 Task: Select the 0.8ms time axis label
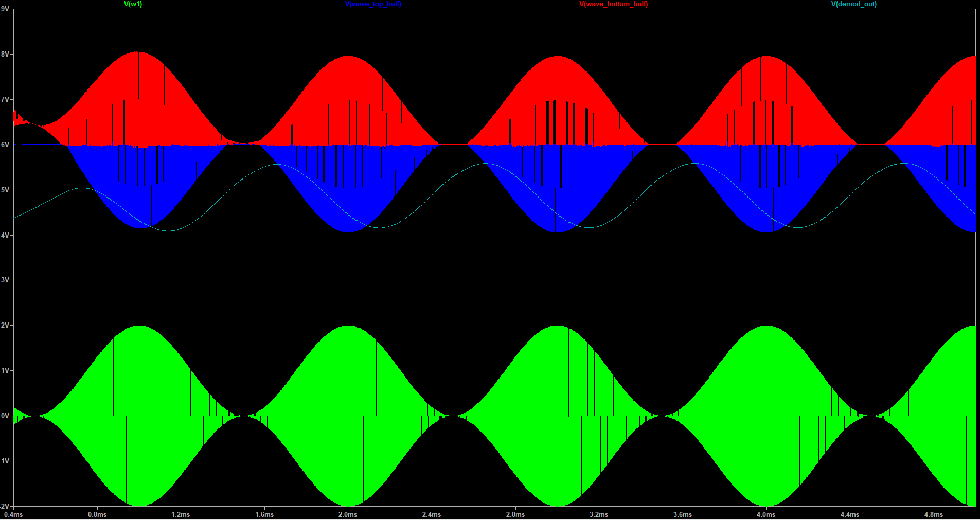[x=97, y=514]
